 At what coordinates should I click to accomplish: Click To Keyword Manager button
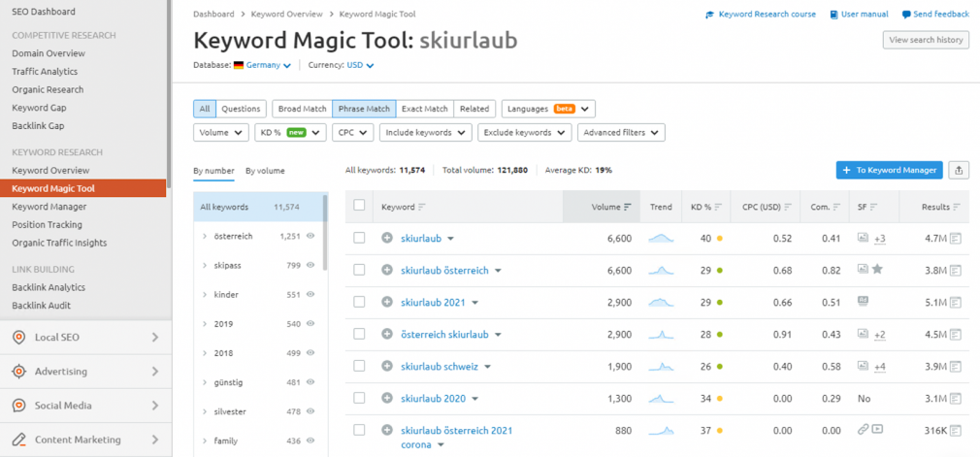click(890, 170)
